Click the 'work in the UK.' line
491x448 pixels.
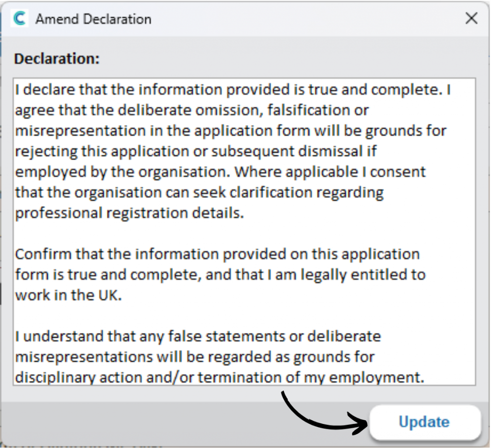click(68, 295)
